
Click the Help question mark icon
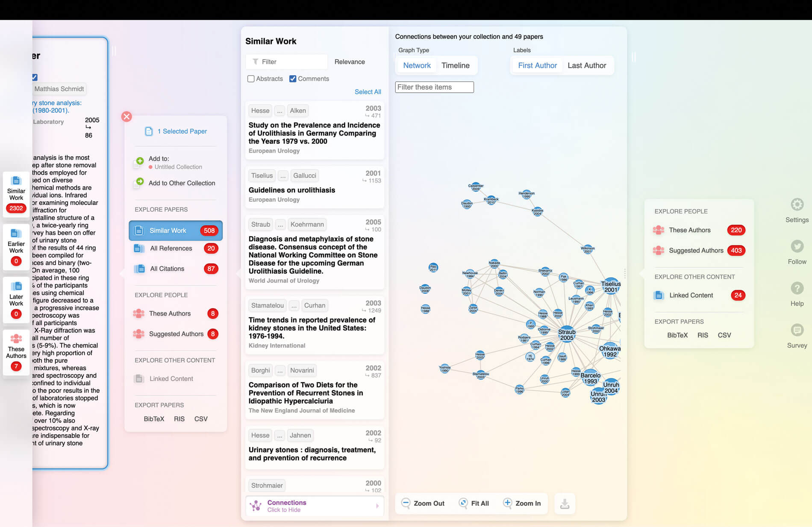click(797, 288)
